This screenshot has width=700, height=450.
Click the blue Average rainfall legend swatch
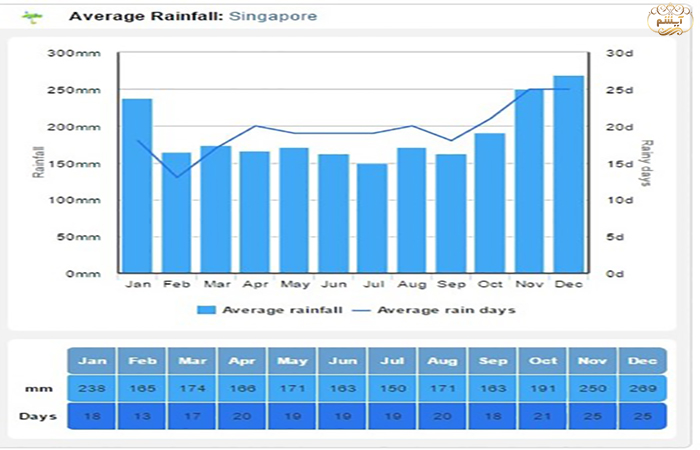tap(207, 310)
